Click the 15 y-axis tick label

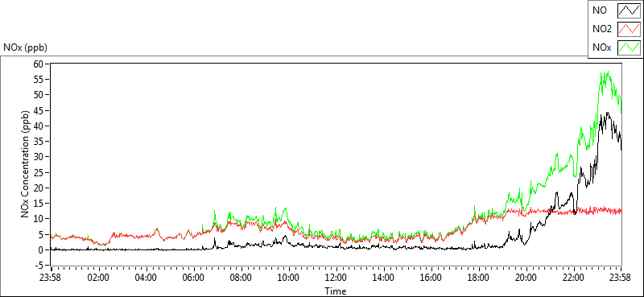point(39,204)
